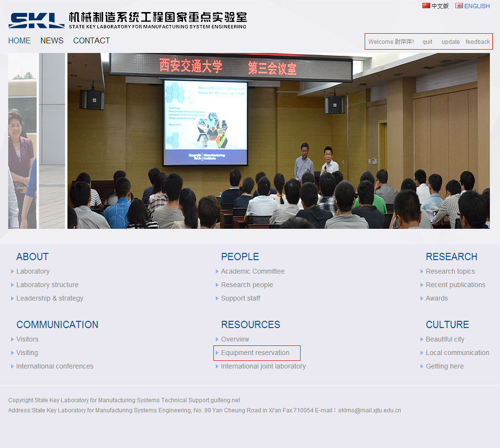View Recent publications under Research
This screenshot has height=448, width=500.
[455, 285]
